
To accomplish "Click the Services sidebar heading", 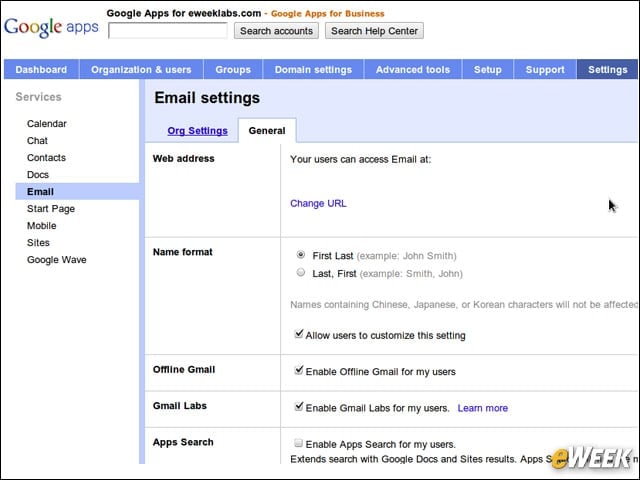I will tap(38, 97).
